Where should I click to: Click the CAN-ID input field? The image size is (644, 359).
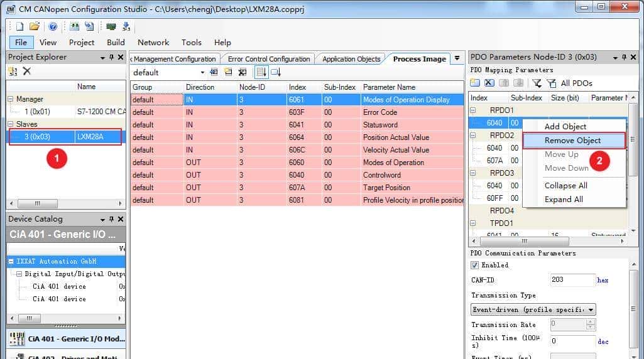[572, 280]
